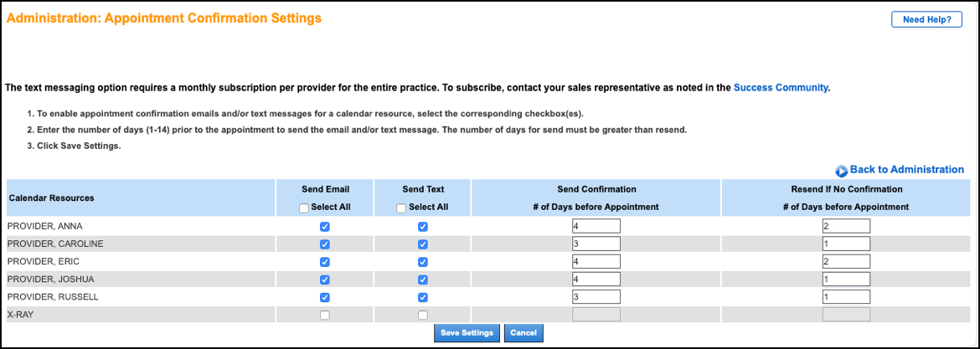This screenshot has height=349, width=980.
Task: Focus Send Confirmation days field for PROVIDER, ANNA
Action: tap(596, 226)
